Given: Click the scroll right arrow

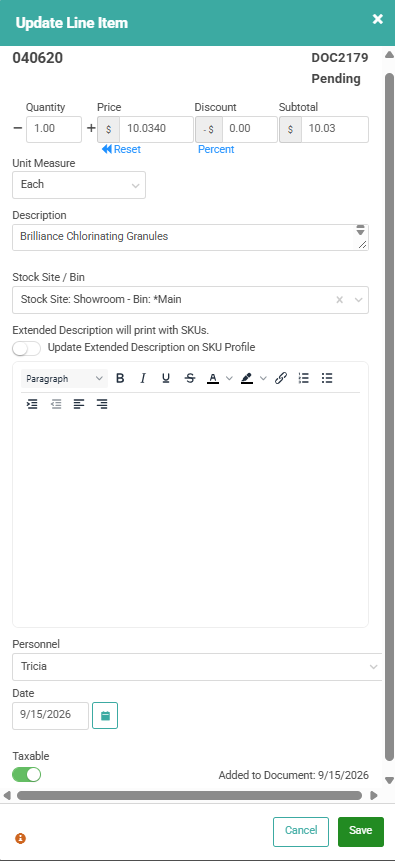Looking at the screenshot, I should pos(374,795).
